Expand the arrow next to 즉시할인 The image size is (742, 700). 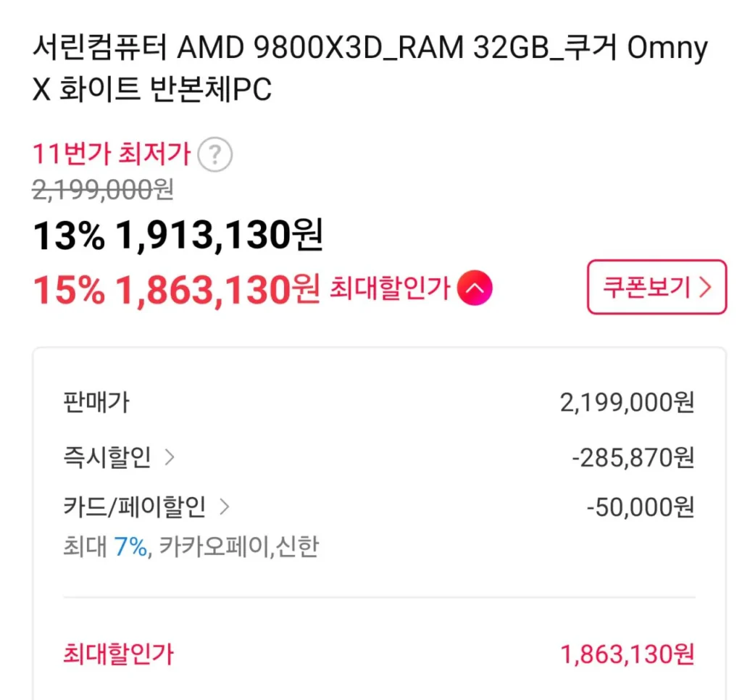click(170, 457)
